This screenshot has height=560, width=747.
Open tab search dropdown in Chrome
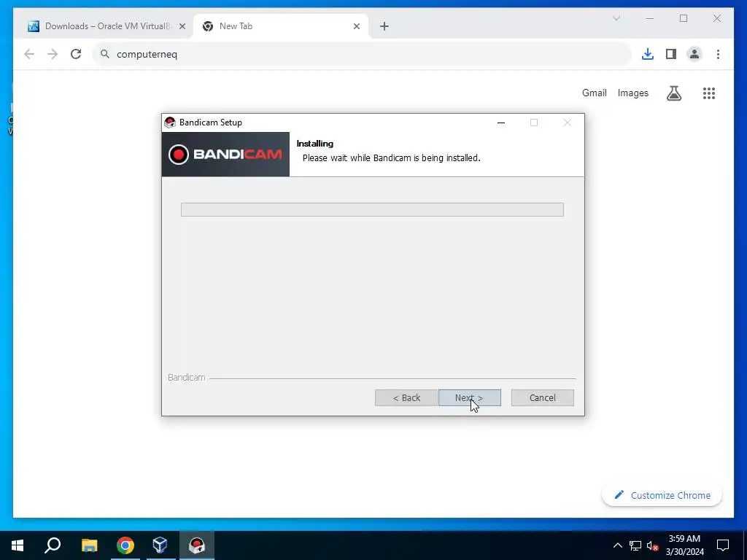[616, 18]
